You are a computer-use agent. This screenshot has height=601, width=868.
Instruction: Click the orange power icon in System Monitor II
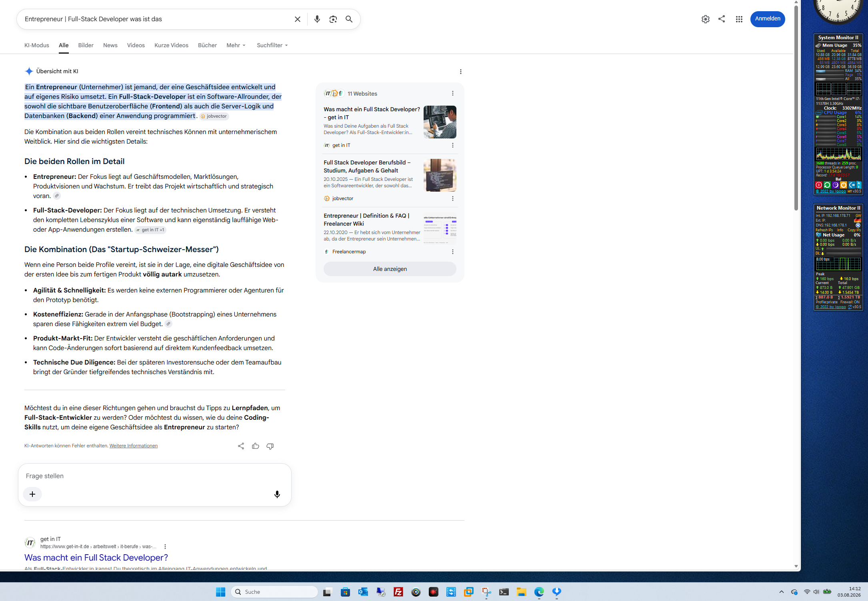pos(844,185)
